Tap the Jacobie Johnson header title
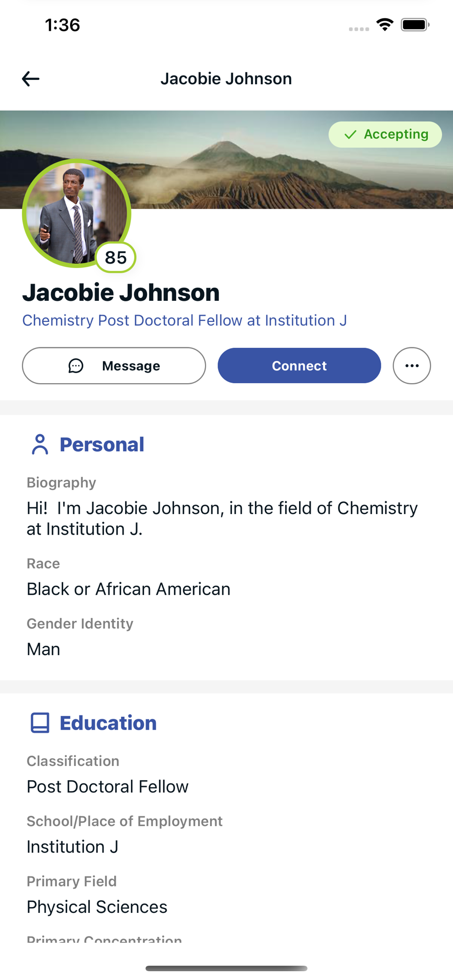 (226, 79)
